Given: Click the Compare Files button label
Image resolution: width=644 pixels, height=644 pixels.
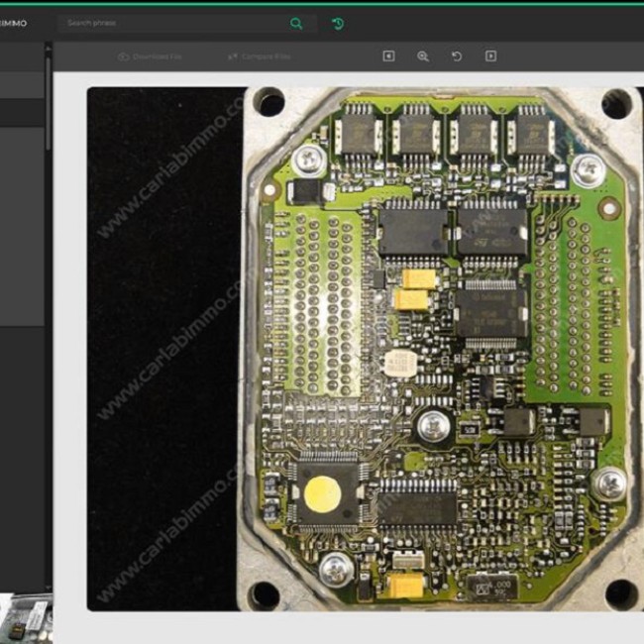Looking at the screenshot, I should tap(266, 56).
